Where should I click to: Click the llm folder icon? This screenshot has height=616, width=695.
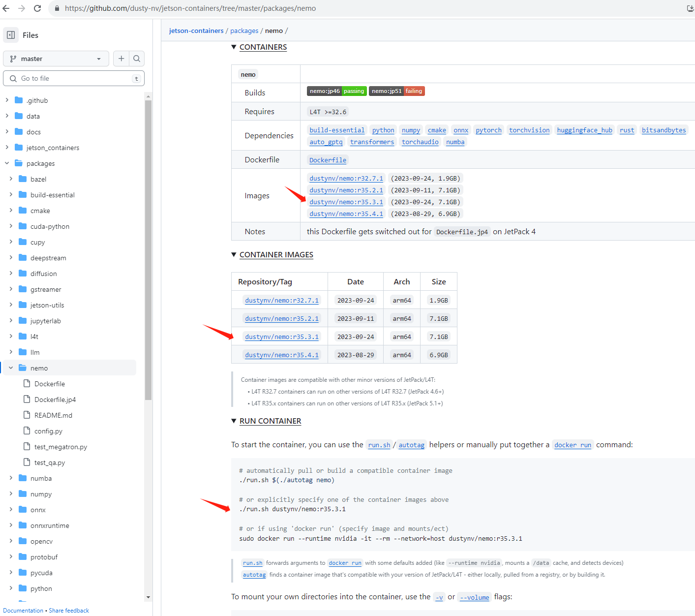[x=23, y=352]
